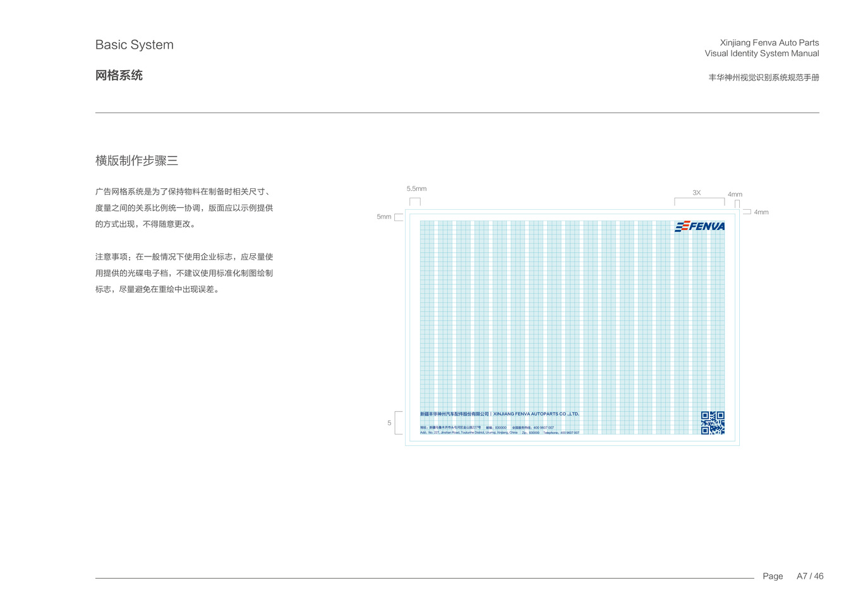Click the QR code in the layout

click(x=713, y=423)
